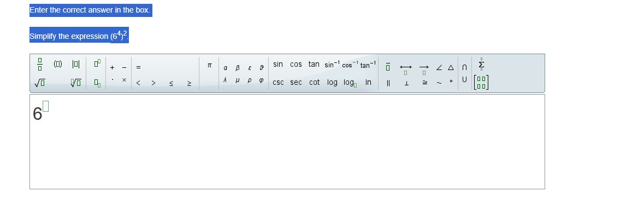This screenshot has width=644, height=197.
Task: Insert the alpha Greek letter
Action: (x=226, y=68)
